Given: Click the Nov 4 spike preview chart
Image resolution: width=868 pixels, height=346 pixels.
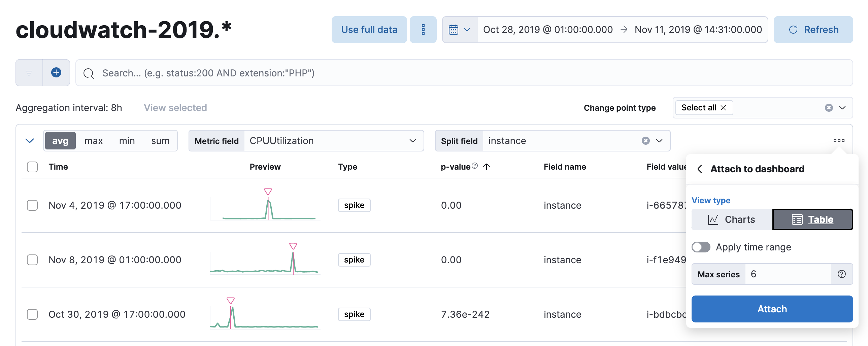Looking at the screenshot, I should [265, 205].
